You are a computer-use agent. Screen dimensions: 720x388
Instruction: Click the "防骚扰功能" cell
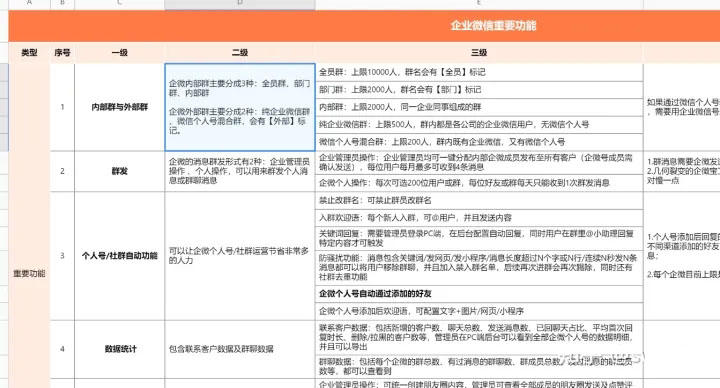point(479,268)
